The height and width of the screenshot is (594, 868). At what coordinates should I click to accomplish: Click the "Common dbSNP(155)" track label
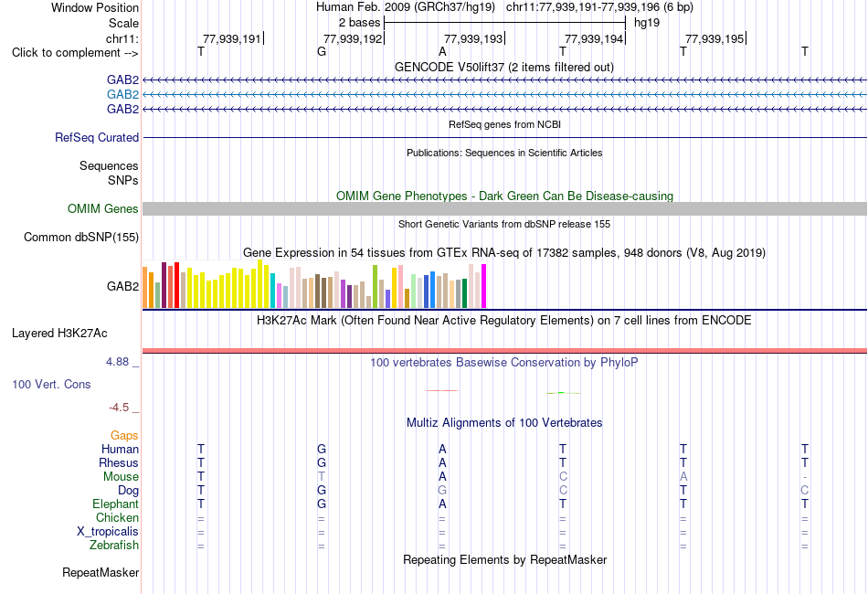tap(81, 237)
